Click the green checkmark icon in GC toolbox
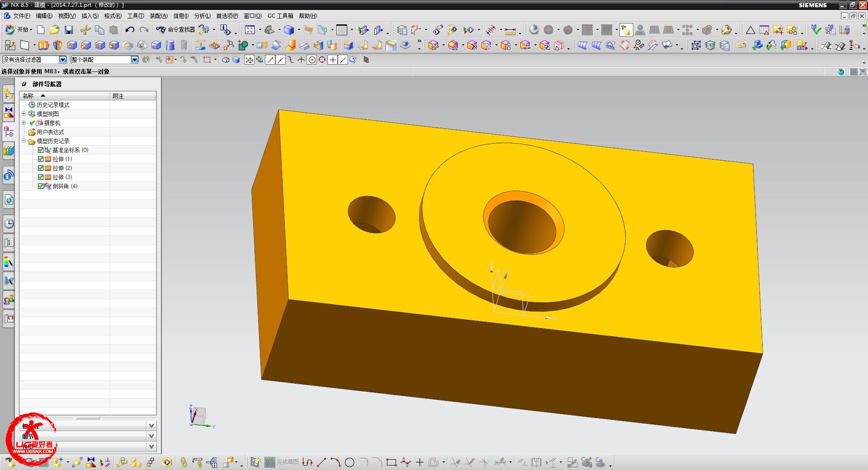Viewport: 868px width, 470px height. point(816,30)
